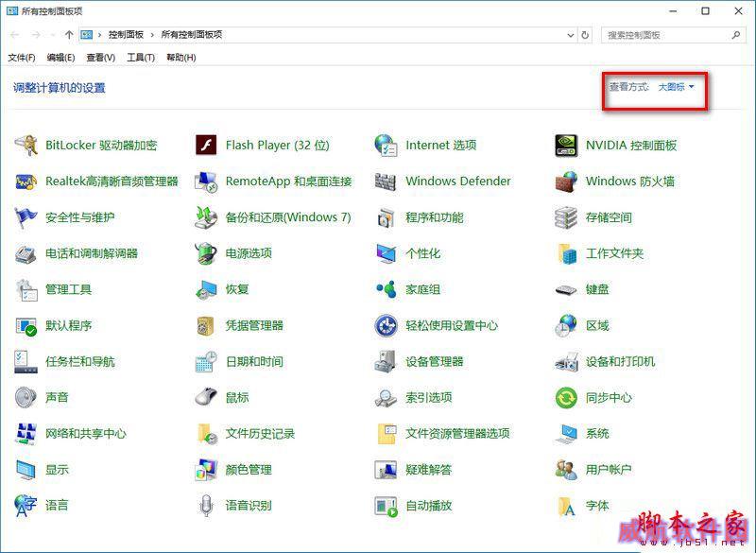Open the 文件历史记录 link
The width and height of the screenshot is (756, 553).
pyautogui.click(x=260, y=434)
